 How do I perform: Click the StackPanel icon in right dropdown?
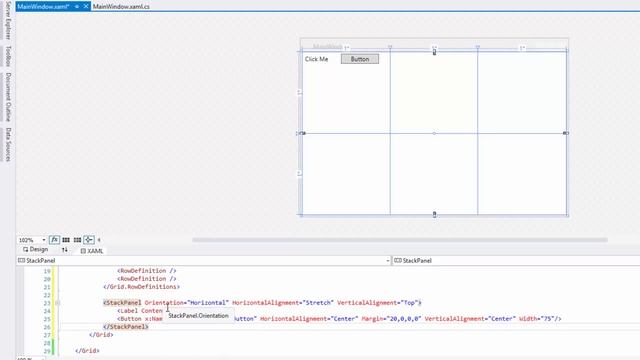point(398,260)
